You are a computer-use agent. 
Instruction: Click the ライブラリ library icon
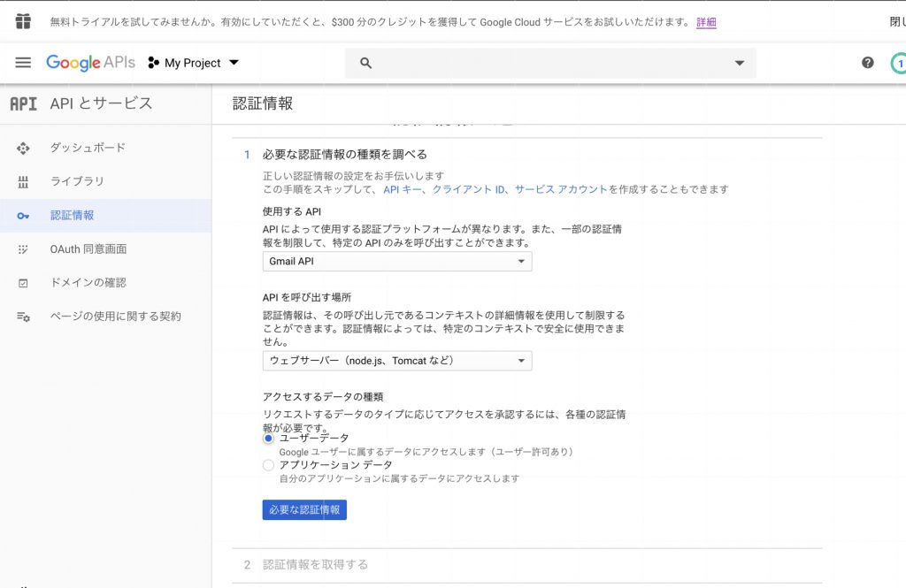(23, 182)
